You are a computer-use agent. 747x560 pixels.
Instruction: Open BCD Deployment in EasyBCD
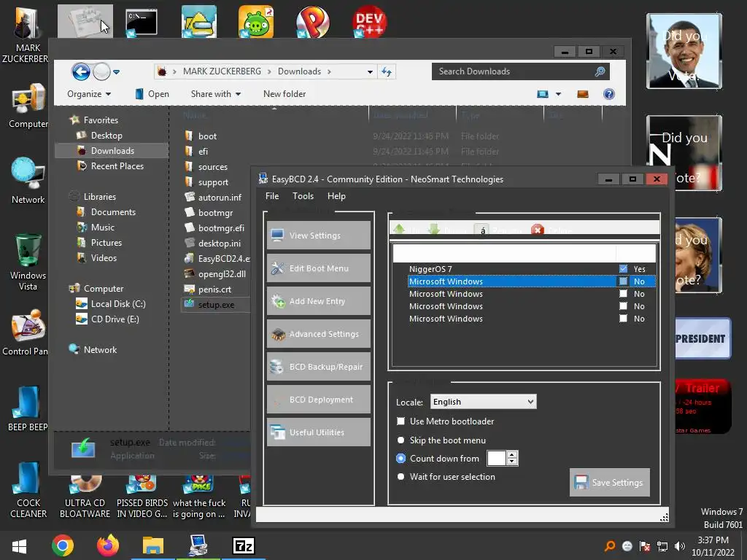point(318,400)
